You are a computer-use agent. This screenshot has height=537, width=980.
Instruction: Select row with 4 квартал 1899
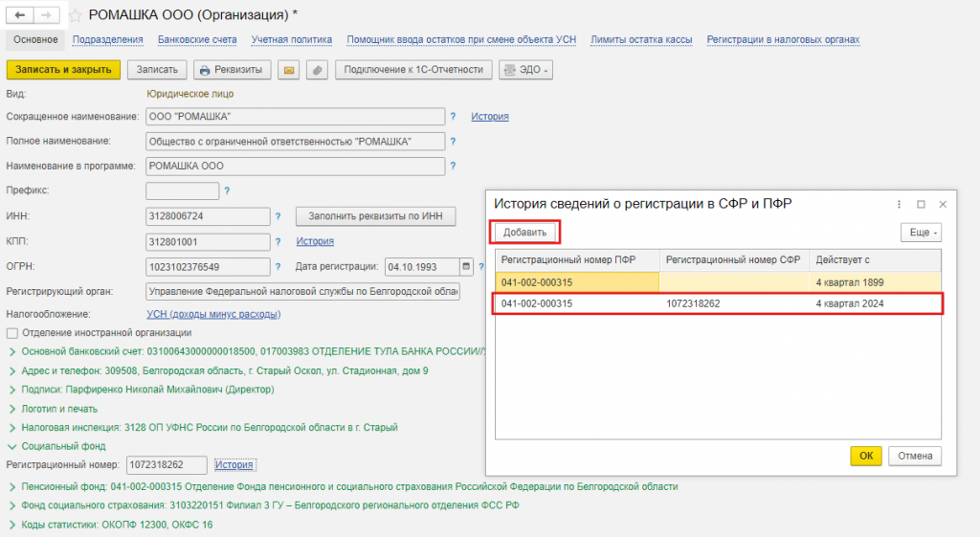[x=718, y=282]
